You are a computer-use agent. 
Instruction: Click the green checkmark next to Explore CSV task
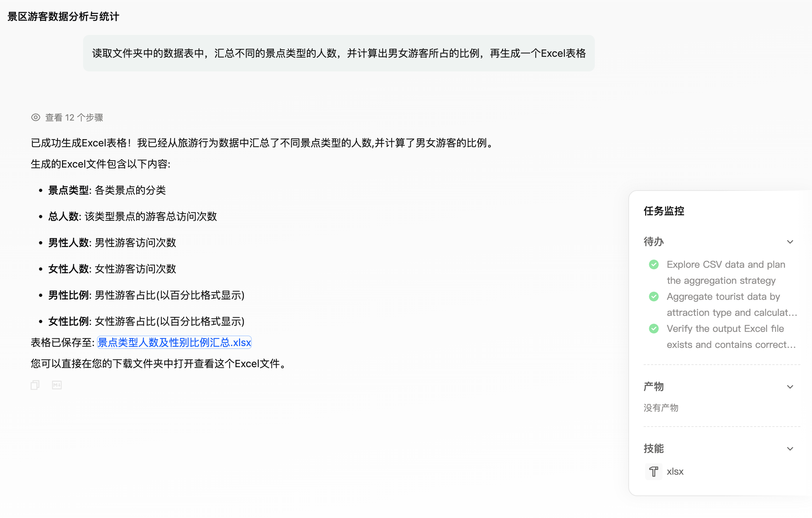653,264
